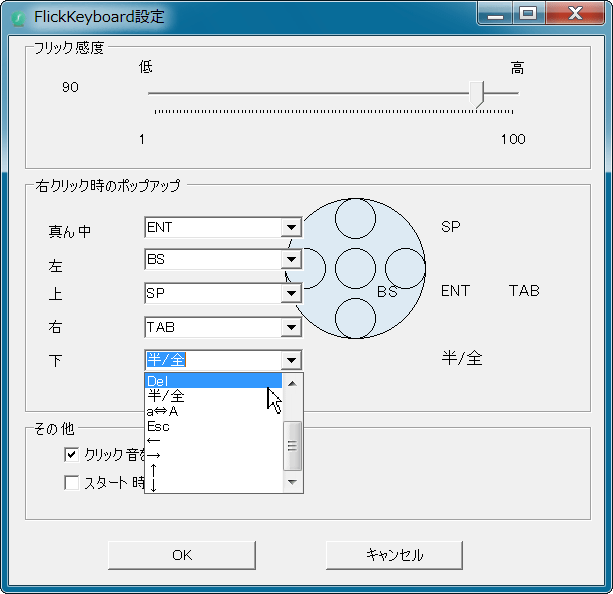The width and height of the screenshot is (613, 594).
Task: Click the sensitivity value 90
Action: point(70,87)
